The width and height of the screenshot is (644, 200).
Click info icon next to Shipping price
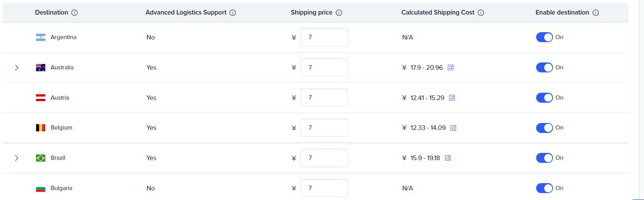pyautogui.click(x=339, y=13)
